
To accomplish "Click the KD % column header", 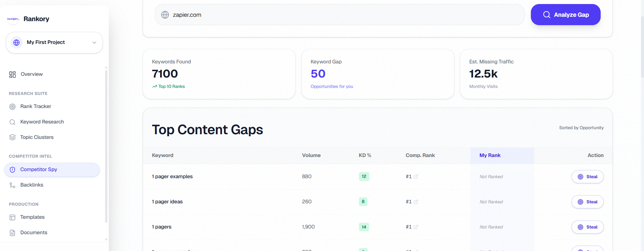I will pos(365,155).
